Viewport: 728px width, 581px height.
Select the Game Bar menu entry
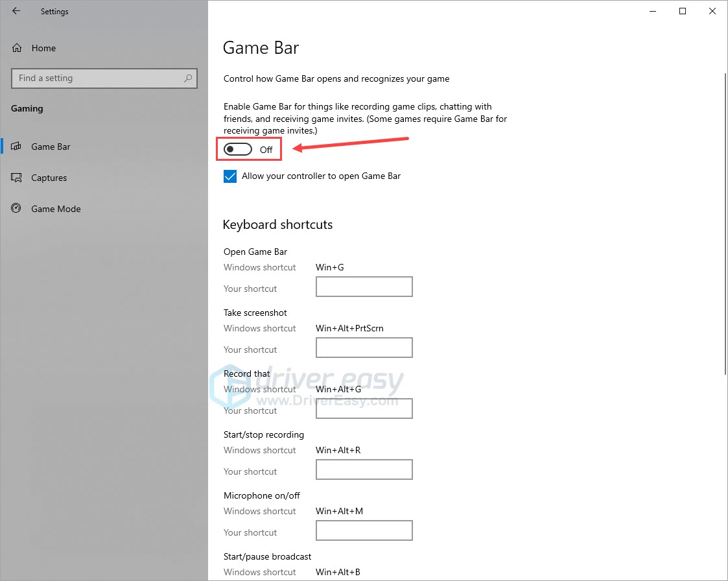point(51,147)
